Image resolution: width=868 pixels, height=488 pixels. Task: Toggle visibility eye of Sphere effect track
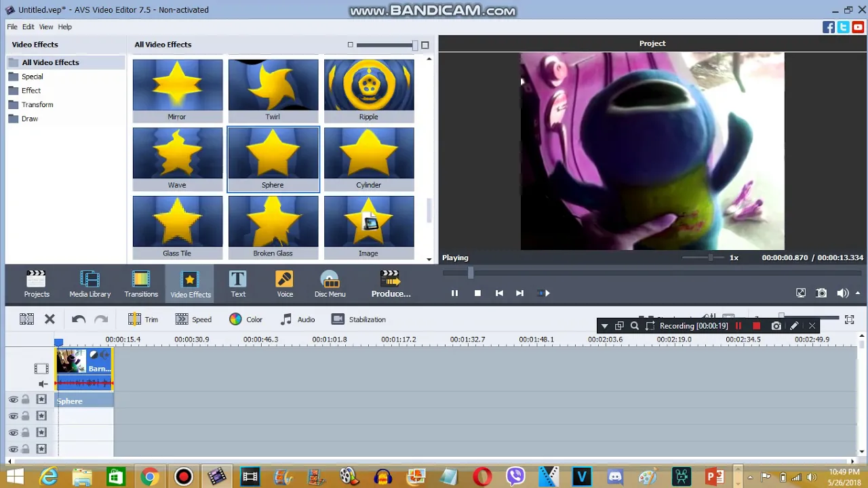[13, 400]
